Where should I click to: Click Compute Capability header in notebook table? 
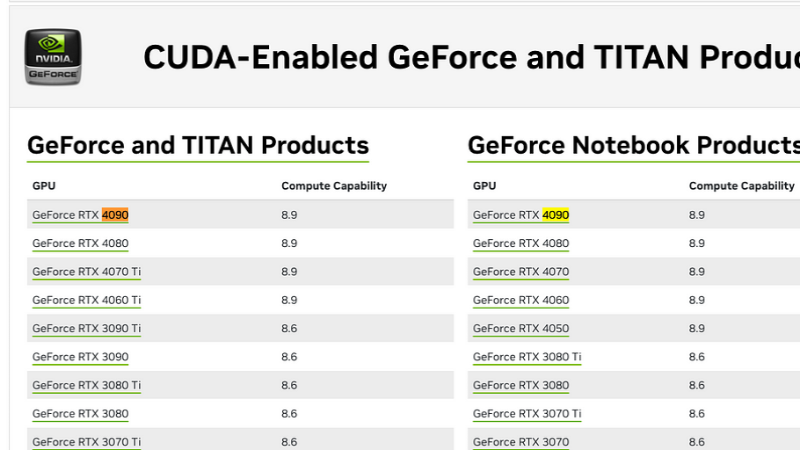(x=742, y=186)
